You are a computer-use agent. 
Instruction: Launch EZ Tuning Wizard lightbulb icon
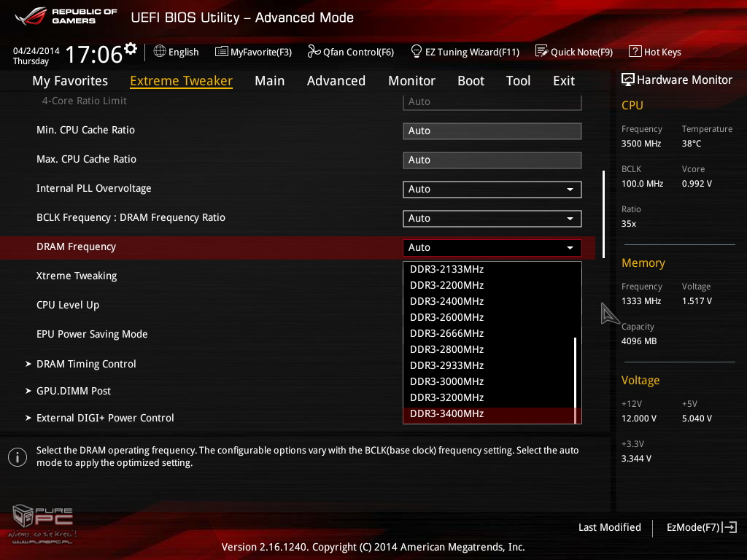417,52
